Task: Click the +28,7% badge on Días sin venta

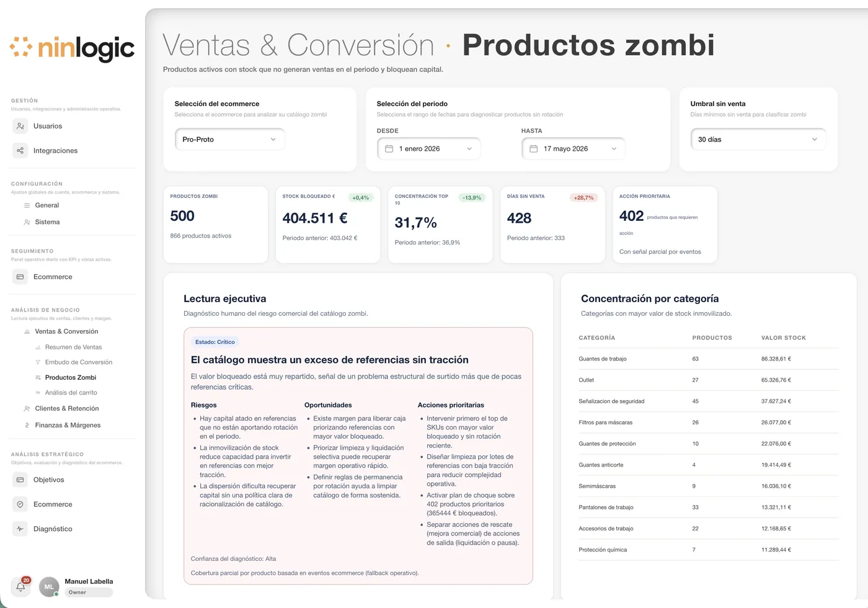Action: click(583, 198)
